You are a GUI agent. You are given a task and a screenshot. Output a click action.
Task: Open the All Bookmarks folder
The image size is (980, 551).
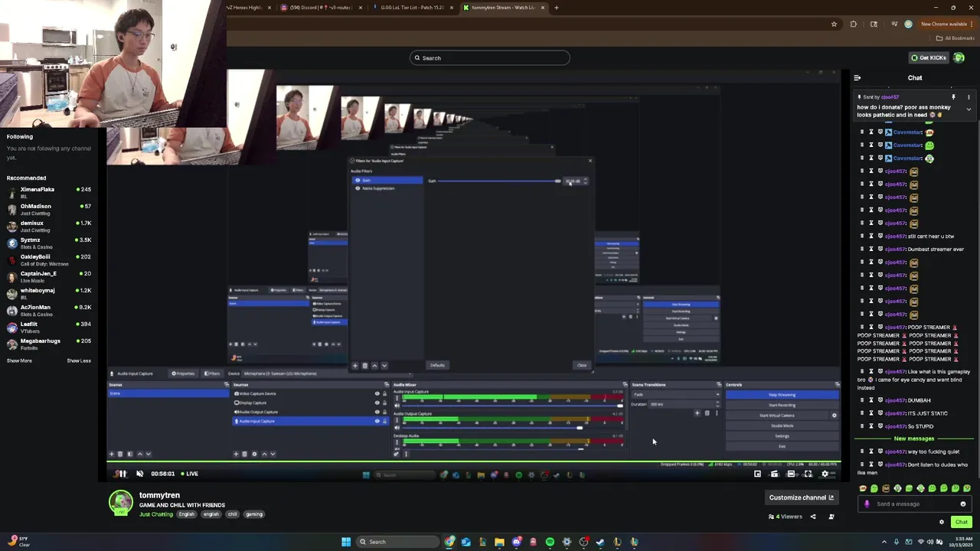point(955,38)
